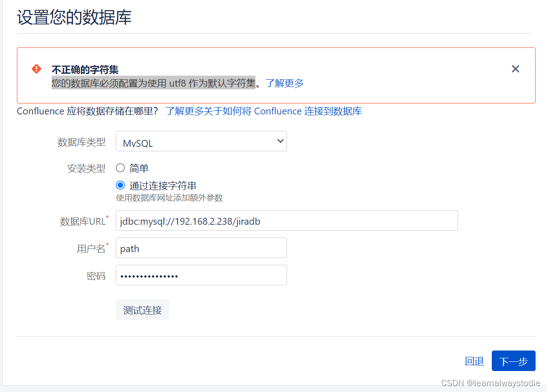Click the 数据库URL field label
Screen dimensions: 547x392
83,221
